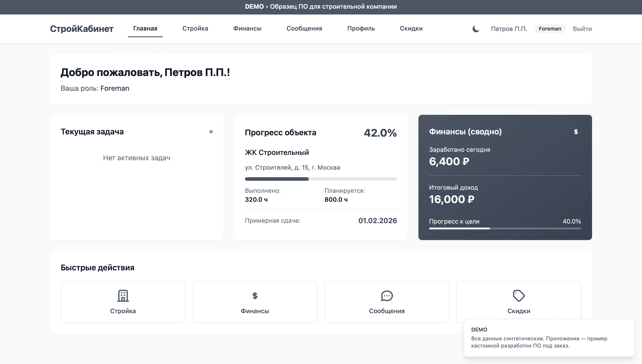Open Финансы in the top navigation
642x364 pixels.
[247, 29]
